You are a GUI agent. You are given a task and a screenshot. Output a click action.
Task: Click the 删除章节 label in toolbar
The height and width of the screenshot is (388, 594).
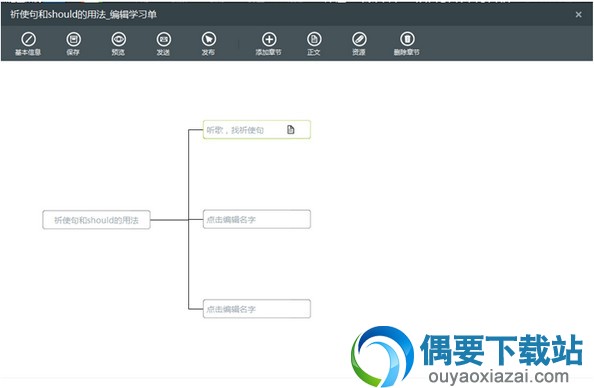(407, 52)
